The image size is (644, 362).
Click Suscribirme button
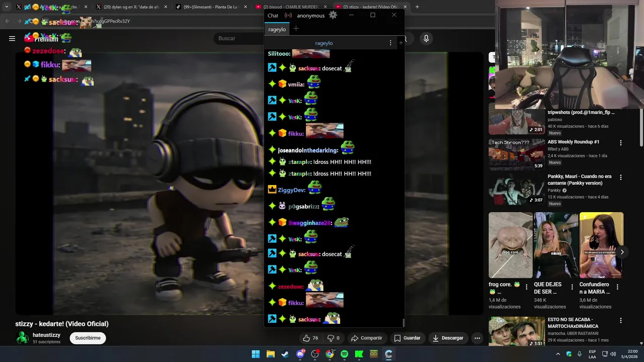(x=88, y=338)
